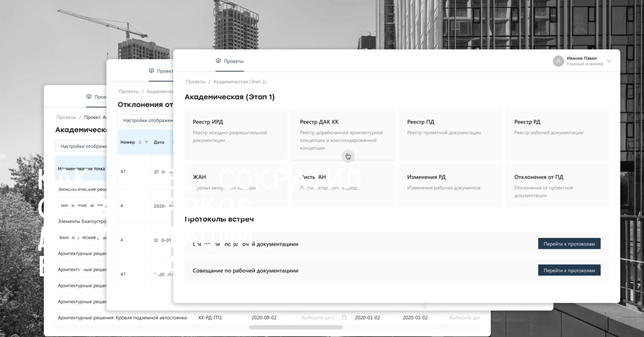Click the Проекты breadcrumb in the Отклонения window
The height and width of the screenshot is (337, 644).
(129, 91)
